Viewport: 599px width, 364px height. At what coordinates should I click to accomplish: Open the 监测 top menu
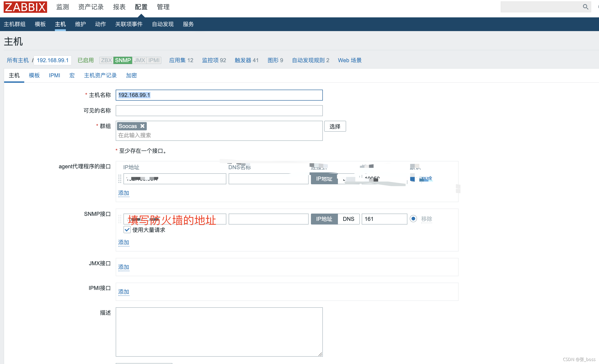point(62,7)
